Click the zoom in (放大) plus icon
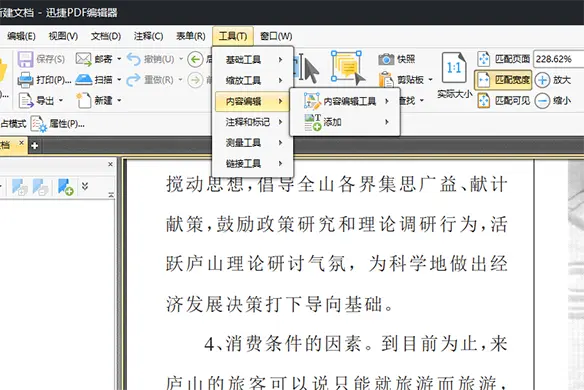Image resolution: width=584 pixels, height=390 pixels. click(542, 80)
